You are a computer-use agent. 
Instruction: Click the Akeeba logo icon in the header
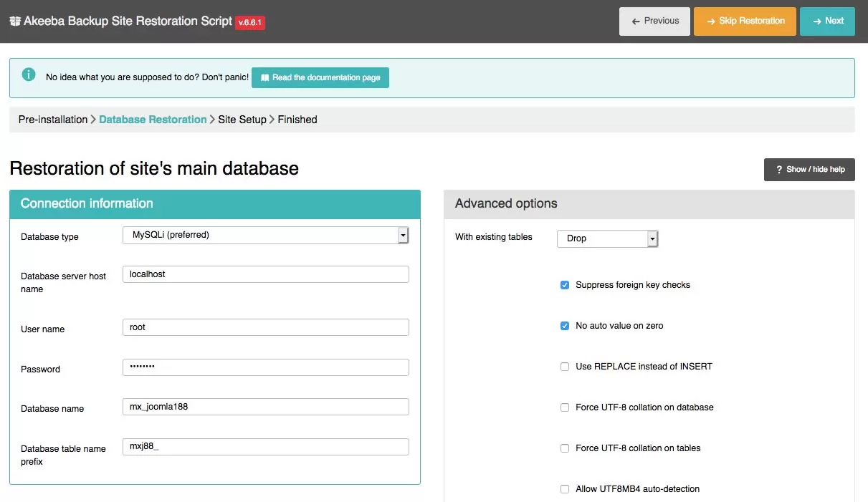pos(15,21)
